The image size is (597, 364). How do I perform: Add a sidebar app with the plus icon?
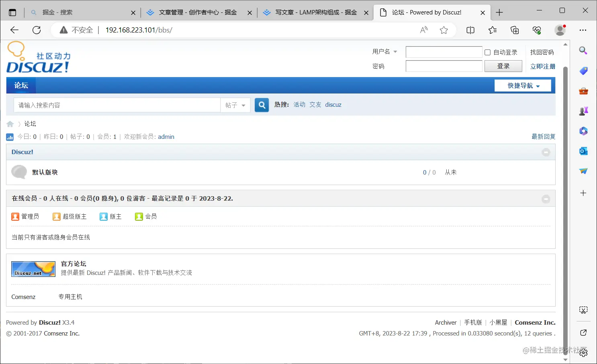click(583, 193)
